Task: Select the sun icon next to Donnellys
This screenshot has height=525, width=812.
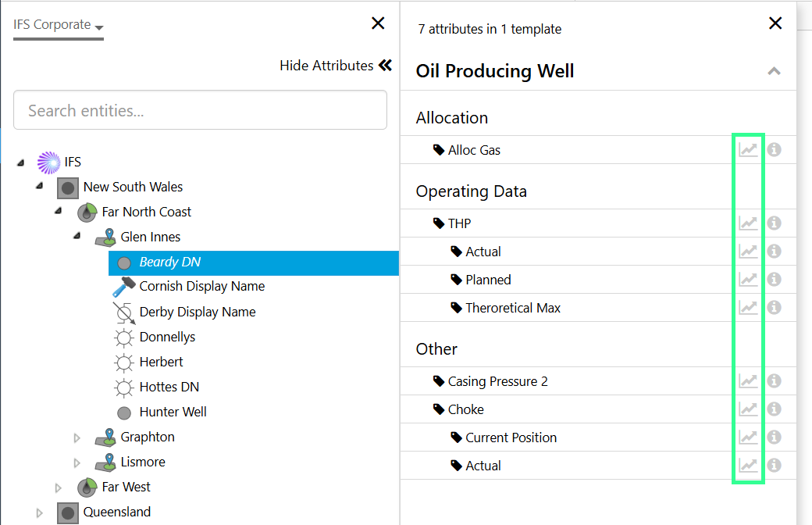Action: point(125,337)
